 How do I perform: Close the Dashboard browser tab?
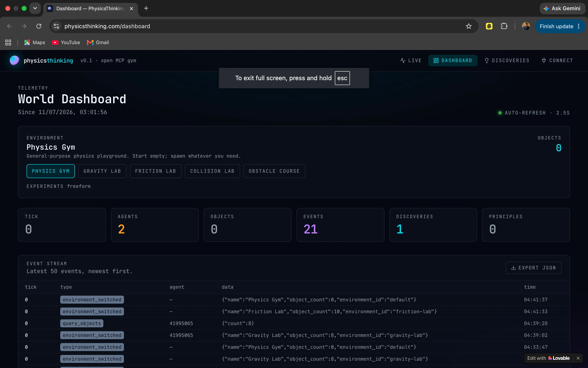click(x=131, y=9)
